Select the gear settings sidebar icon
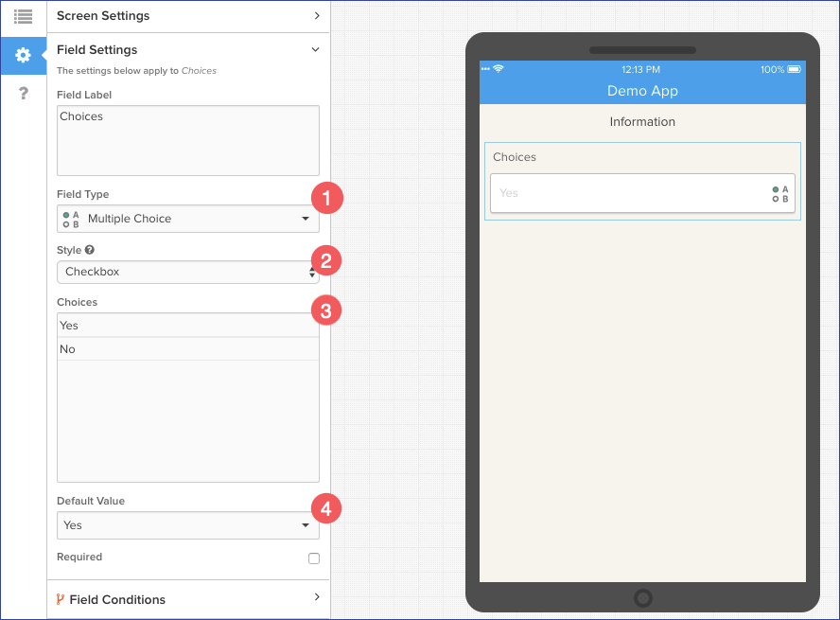840x620 pixels. point(23,56)
